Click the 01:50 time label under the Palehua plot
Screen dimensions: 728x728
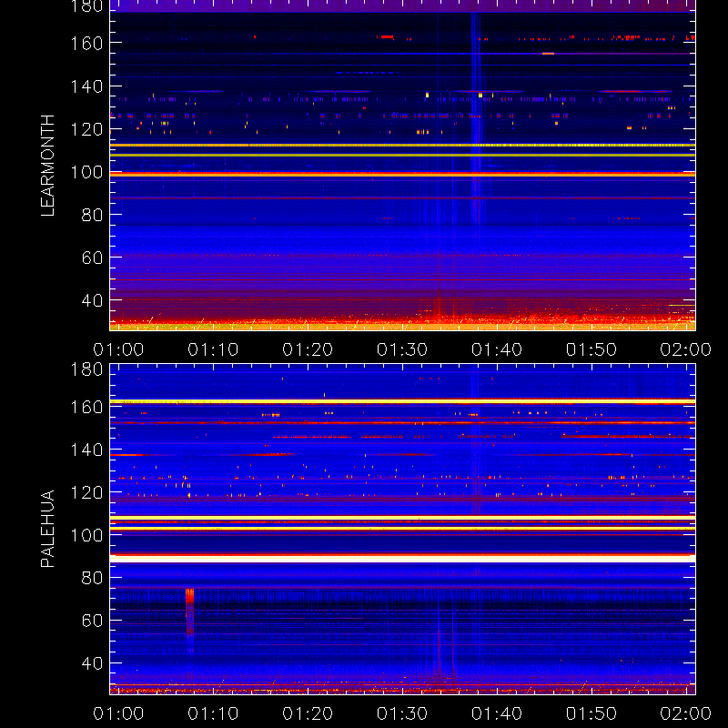point(591,713)
